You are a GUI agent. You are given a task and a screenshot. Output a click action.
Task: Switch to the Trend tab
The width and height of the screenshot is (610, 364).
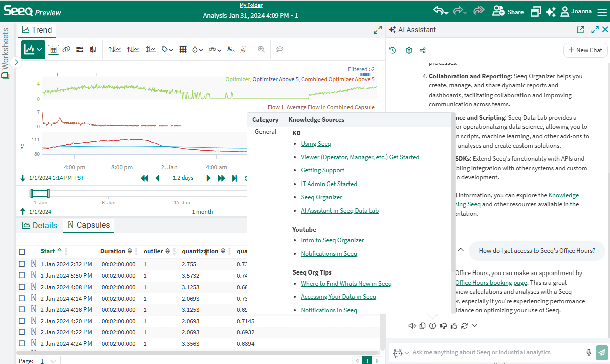[37, 30]
